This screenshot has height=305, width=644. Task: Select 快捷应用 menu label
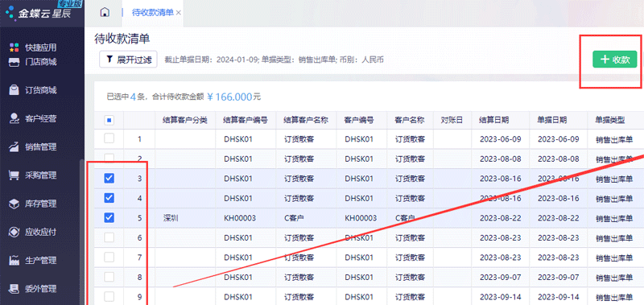coord(41,48)
